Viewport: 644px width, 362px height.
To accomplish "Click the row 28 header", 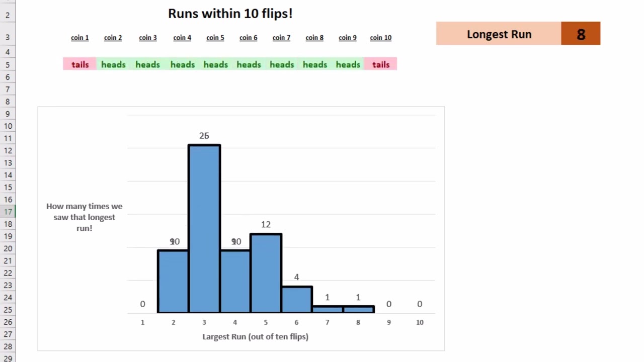I will tap(8, 346).
